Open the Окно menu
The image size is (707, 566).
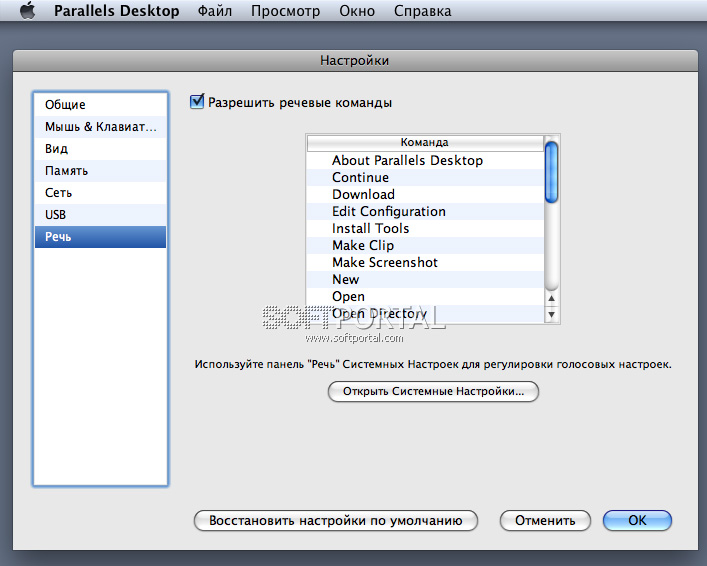pyautogui.click(x=357, y=11)
